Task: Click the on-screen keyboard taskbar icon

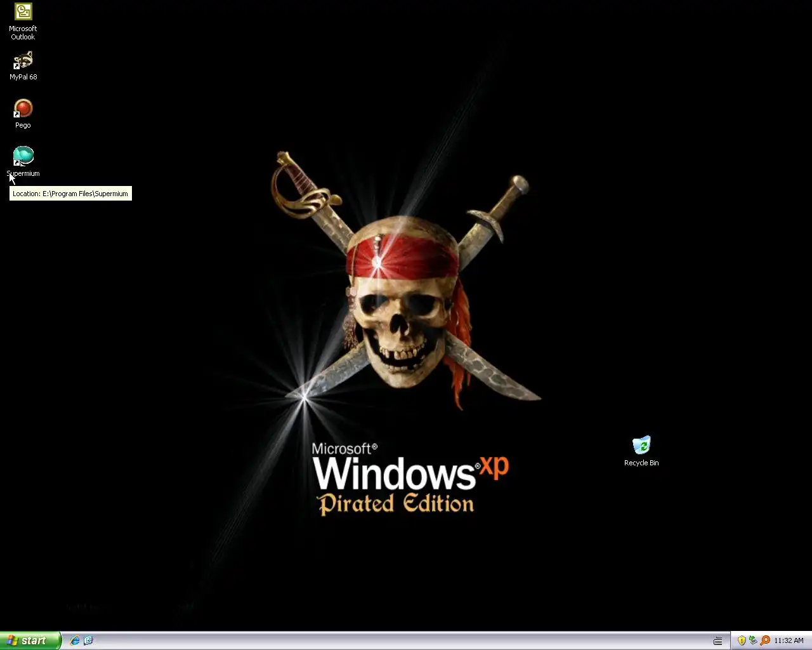Action: tap(717, 640)
